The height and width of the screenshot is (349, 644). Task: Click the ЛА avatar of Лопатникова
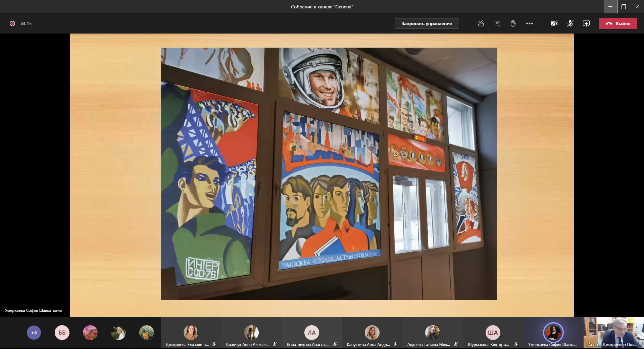(x=311, y=332)
